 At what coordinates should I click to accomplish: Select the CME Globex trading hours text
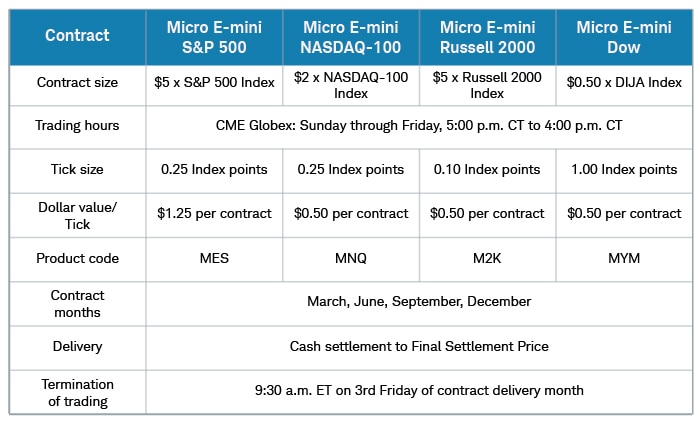(419, 126)
